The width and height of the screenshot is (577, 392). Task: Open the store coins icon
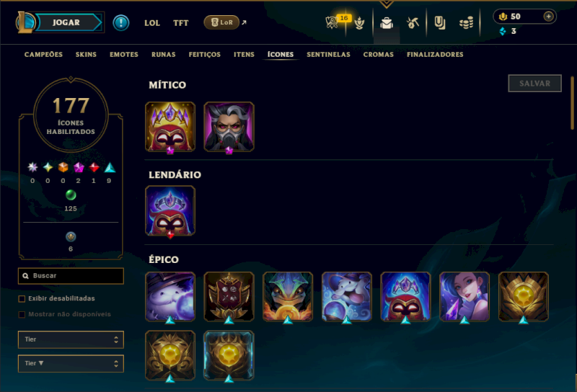466,23
